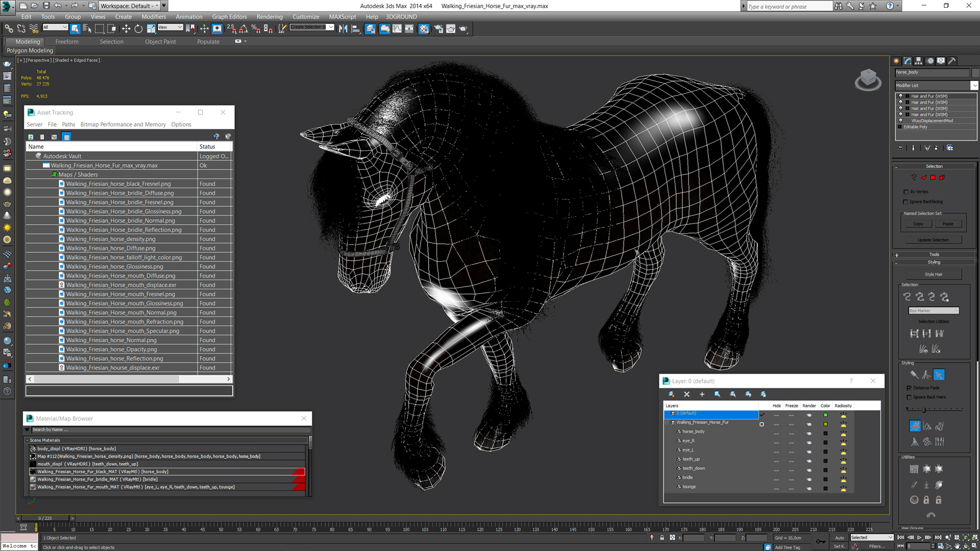The height and width of the screenshot is (551, 980).
Task: Activate the Select and Move tool
Action: tap(126, 29)
